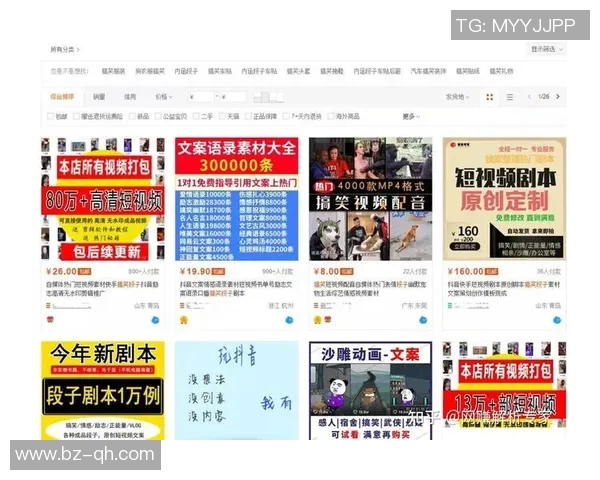
Task: Select the 综合排序 sort tab
Action: click(62, 97)
